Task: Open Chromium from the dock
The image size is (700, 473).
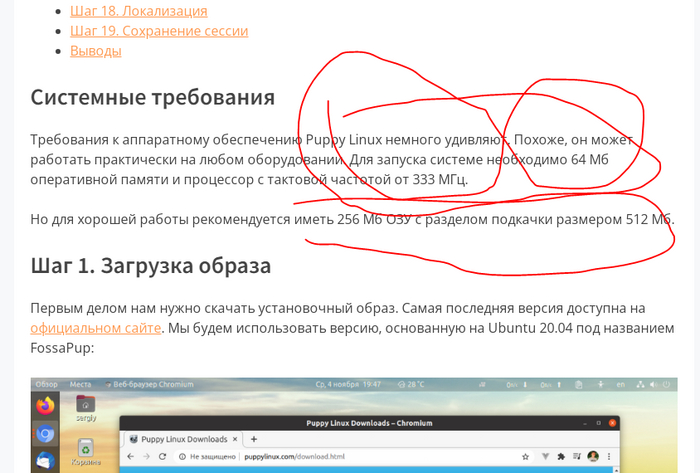Action: point(45,434)
